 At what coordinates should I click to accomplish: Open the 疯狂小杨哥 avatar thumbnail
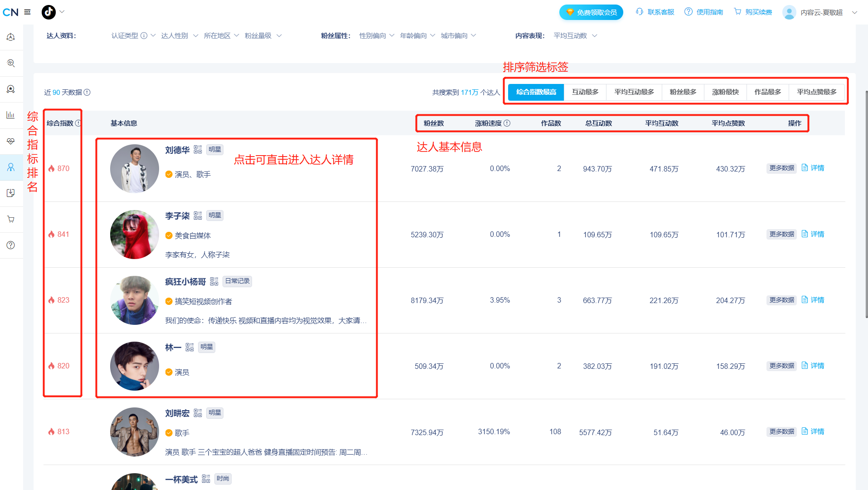click(x=135, y=300)
